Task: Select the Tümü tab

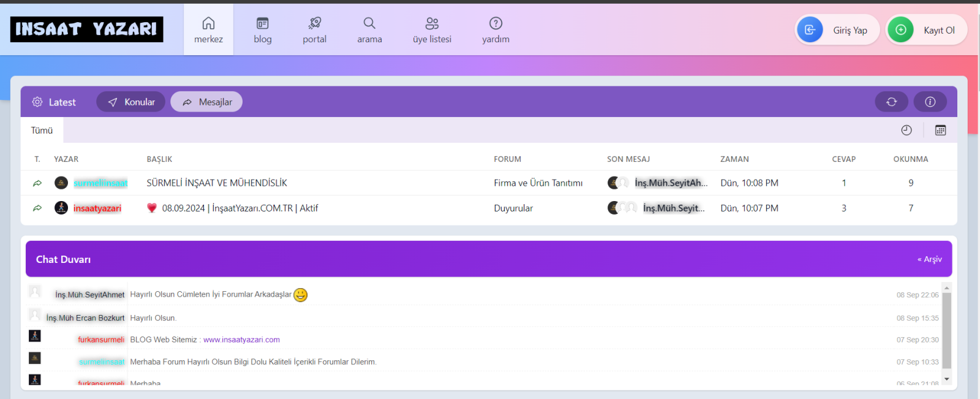Action: click(x=42, y=131)
